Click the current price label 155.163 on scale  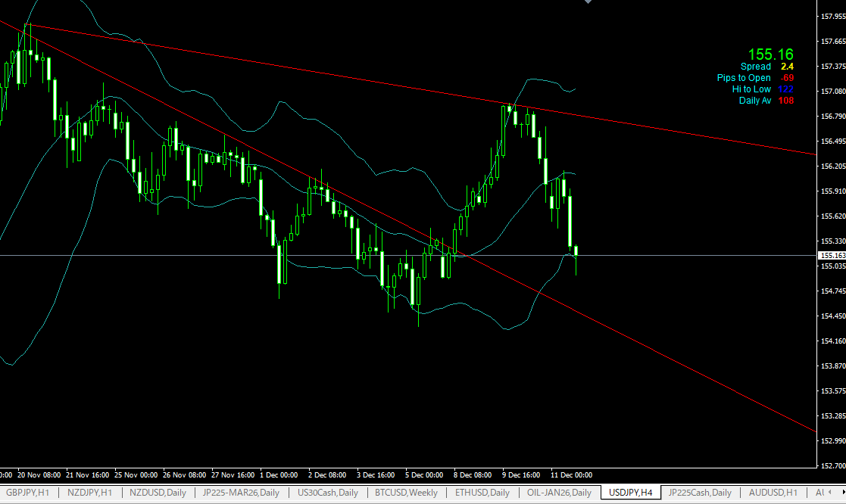(x=832, y=256)
